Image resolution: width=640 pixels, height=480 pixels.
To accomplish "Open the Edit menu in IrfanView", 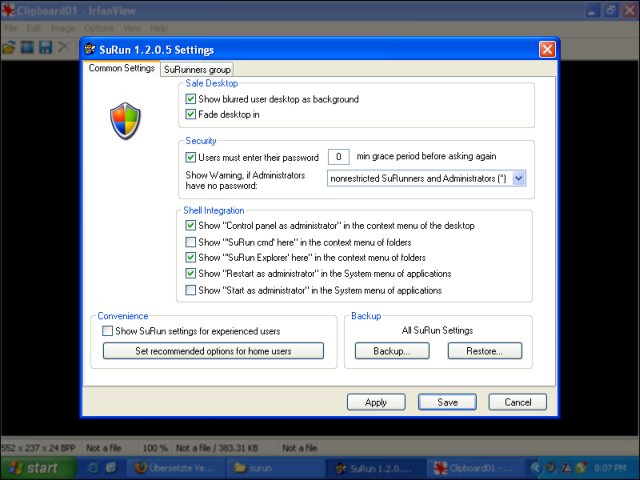I will pyautogui.click(x=33, y=28).
